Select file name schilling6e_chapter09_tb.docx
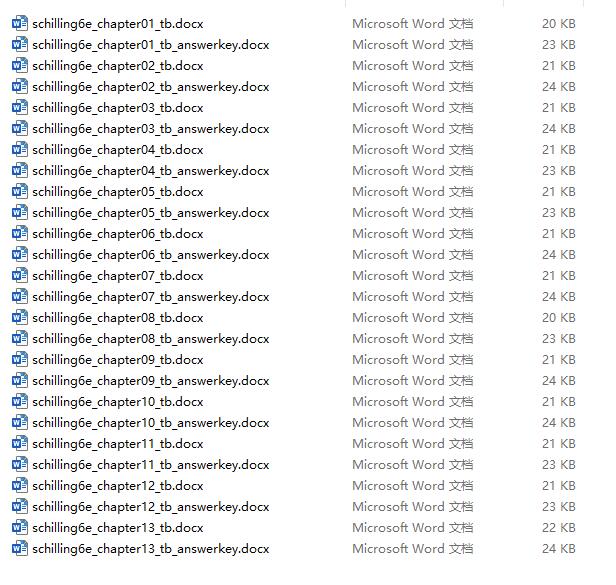This screenshot has width=616, height=585. (118, 360)
